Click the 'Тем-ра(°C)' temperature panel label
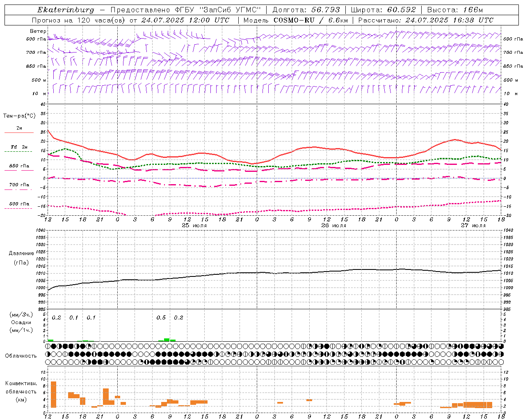The height and width of the screenshot is (420, 525). pyautogui.click(x=19, y=116)
